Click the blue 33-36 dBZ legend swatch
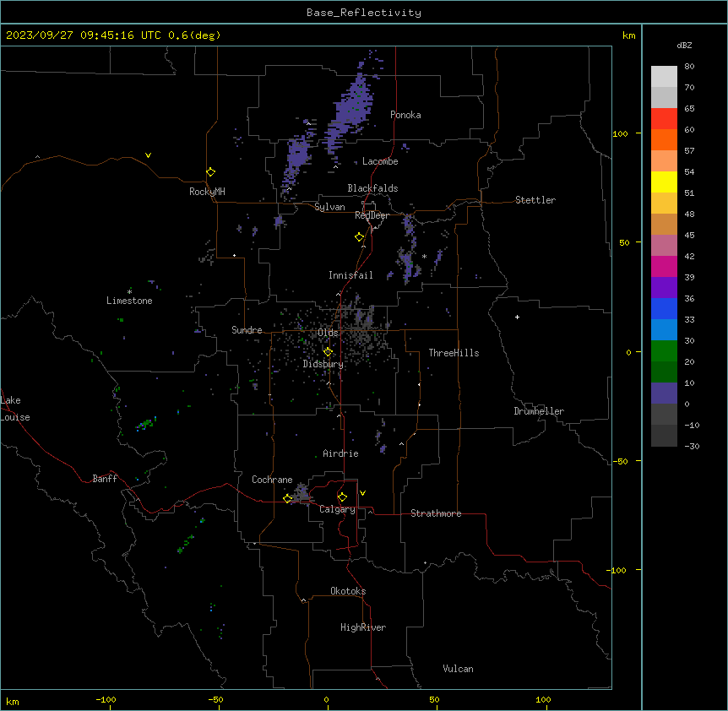The image size is (728, 711). tap(664, 309)
